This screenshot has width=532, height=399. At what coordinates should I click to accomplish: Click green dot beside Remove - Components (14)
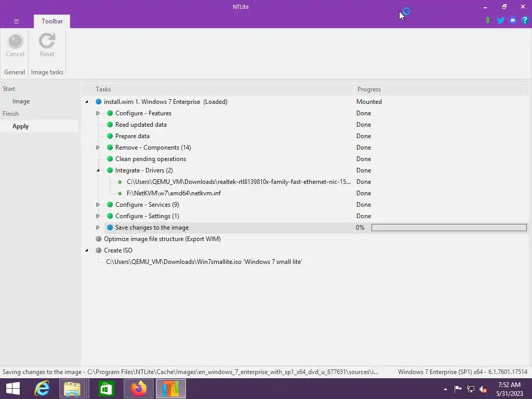pyautogui.click(x=110, y=148)
